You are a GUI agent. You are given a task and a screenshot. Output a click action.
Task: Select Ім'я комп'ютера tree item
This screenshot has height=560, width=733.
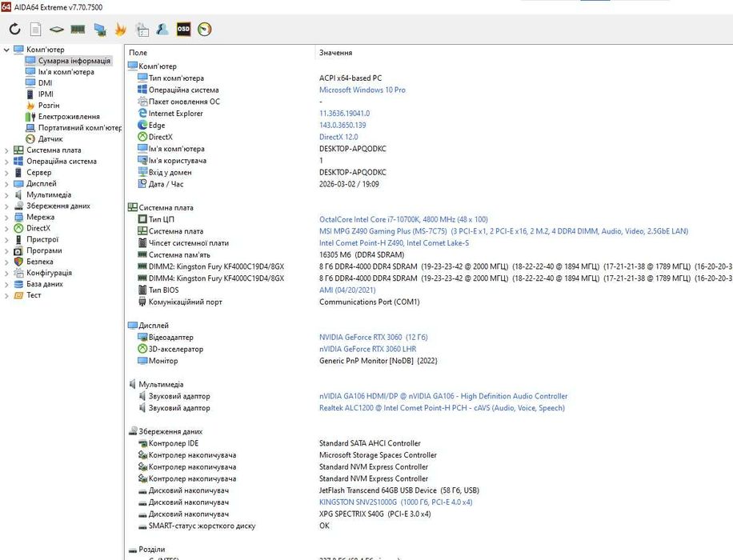point(66,72)
